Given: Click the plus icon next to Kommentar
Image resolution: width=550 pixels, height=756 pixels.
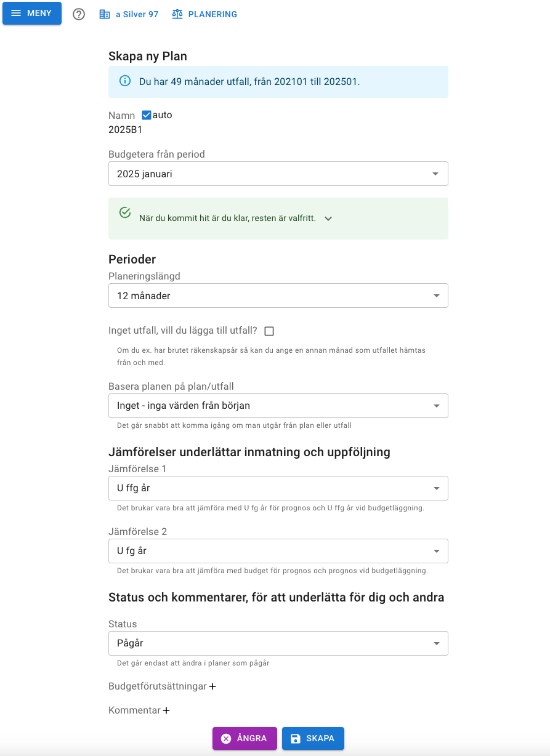Looking at the screenshot, I should pos(166,710).
